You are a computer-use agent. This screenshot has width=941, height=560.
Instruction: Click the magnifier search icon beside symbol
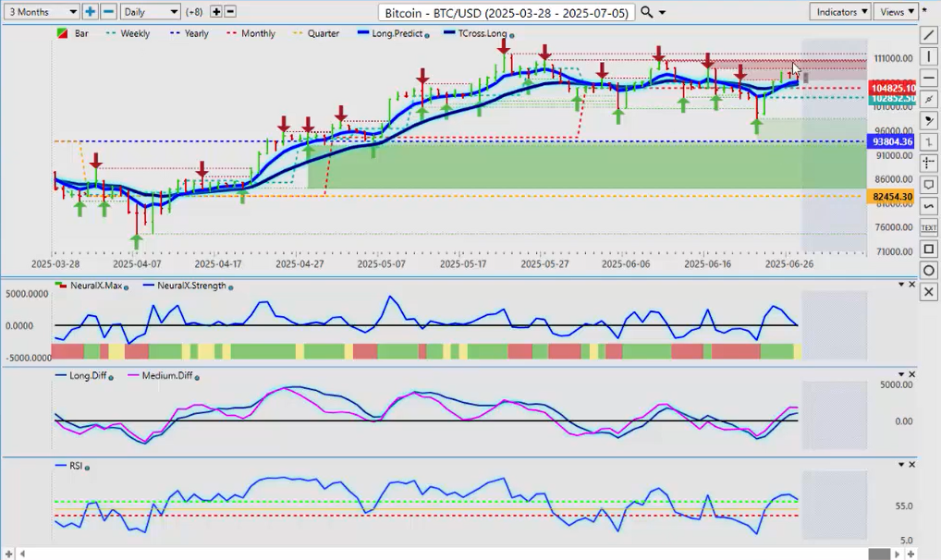(647, 12)
